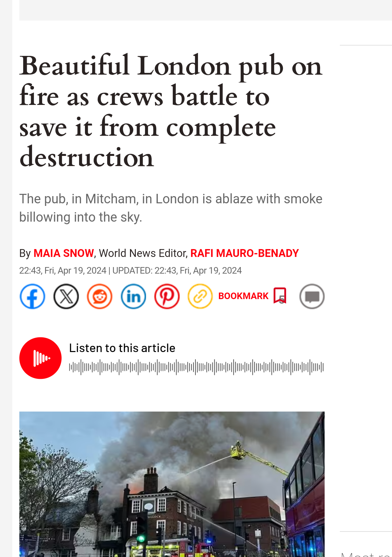
Task: Click the red bookmark flag icon
Action: 280,296
